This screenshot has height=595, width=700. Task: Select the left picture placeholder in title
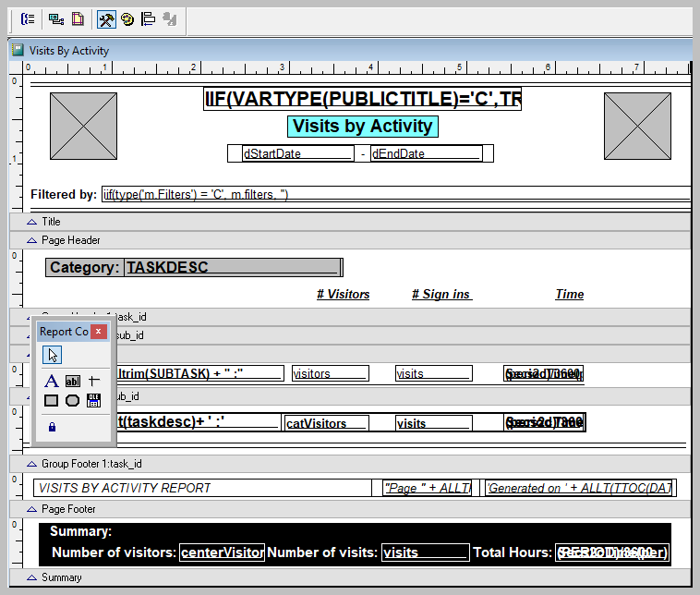coord(83,126)
